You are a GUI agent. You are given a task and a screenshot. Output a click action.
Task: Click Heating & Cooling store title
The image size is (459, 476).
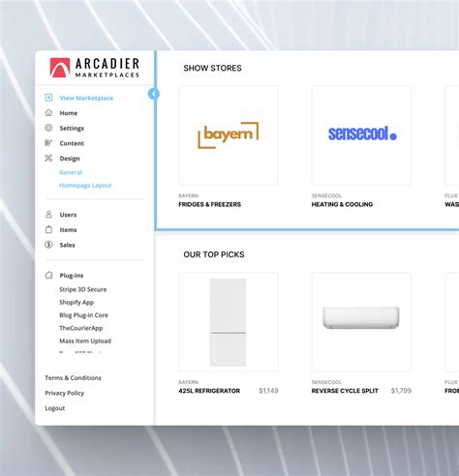342,204
